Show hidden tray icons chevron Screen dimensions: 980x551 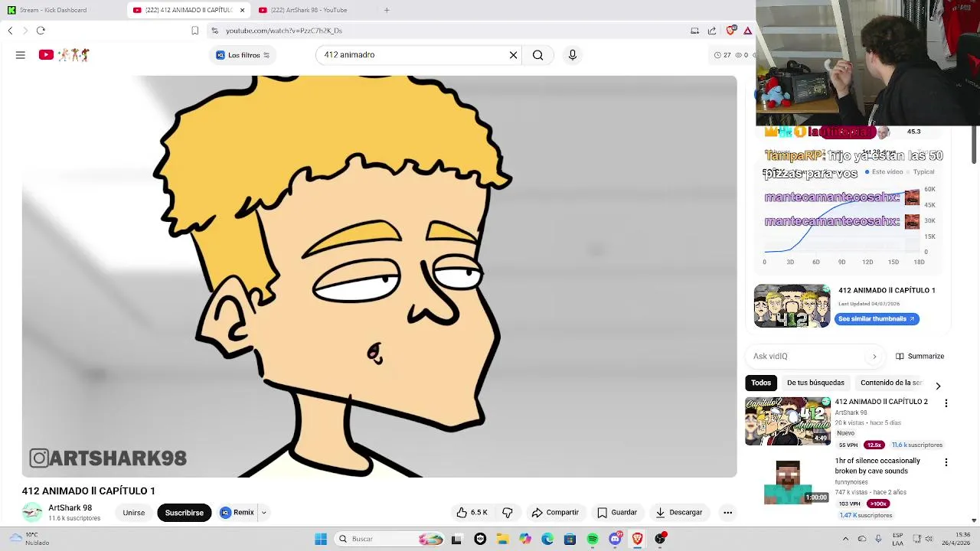845,539
